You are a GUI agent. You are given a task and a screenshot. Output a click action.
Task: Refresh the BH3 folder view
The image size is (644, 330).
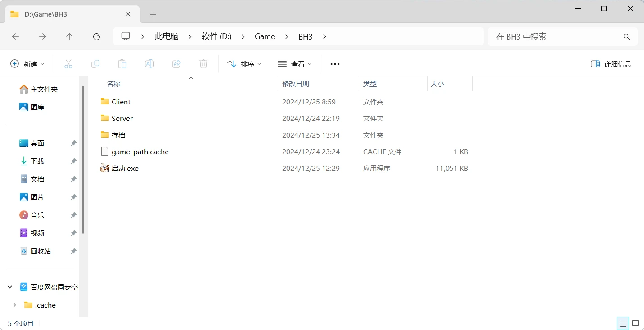[96, 37]
